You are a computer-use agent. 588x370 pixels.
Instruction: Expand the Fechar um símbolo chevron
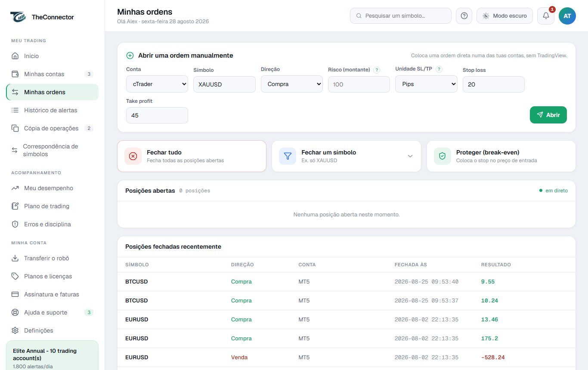[410, 156]
